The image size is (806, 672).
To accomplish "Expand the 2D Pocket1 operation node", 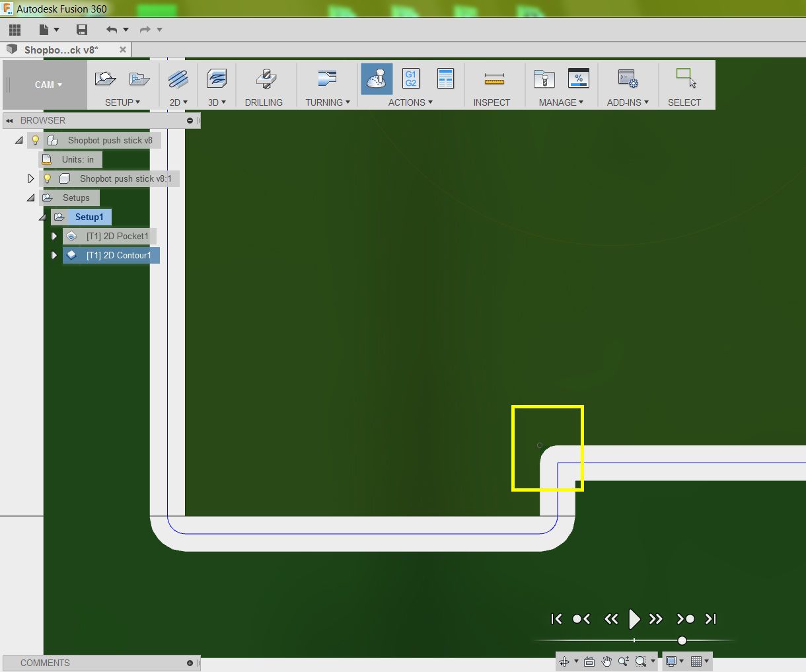I will click(x=54, y=236).
